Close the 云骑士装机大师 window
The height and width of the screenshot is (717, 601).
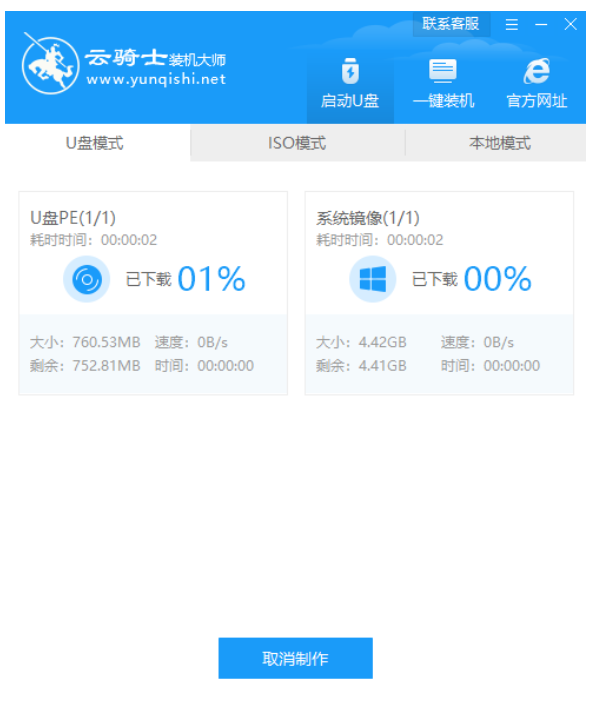point(571,25)
